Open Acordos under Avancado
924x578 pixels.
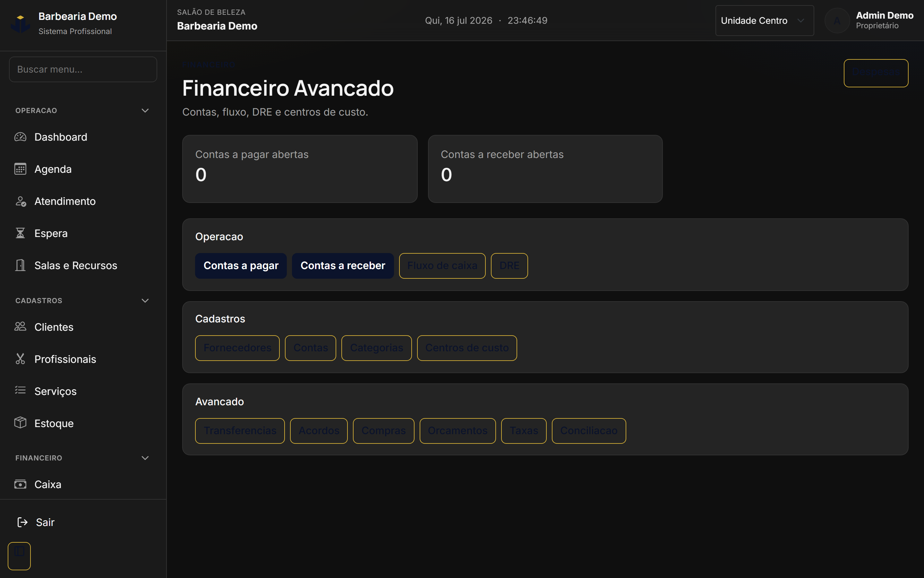click(x=319, y=431)
